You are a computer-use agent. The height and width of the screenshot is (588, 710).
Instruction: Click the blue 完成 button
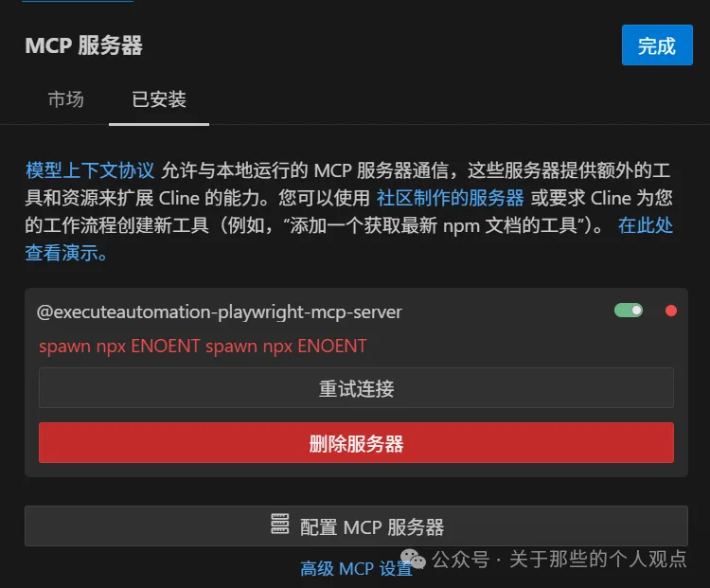(657, 45)
